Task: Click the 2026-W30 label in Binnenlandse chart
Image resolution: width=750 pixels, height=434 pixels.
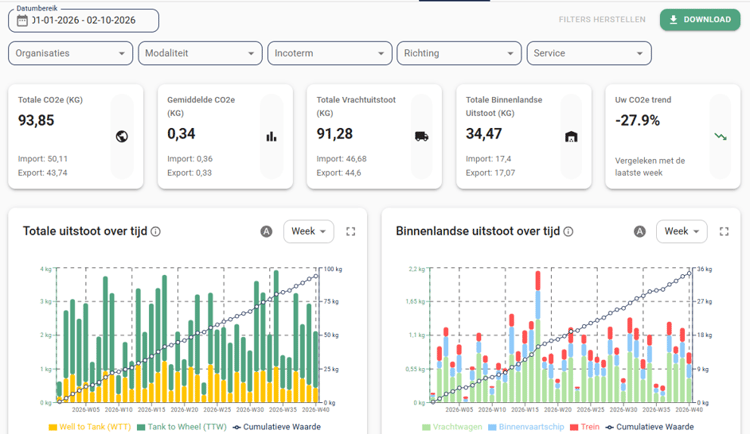Action: pos(623,410)
